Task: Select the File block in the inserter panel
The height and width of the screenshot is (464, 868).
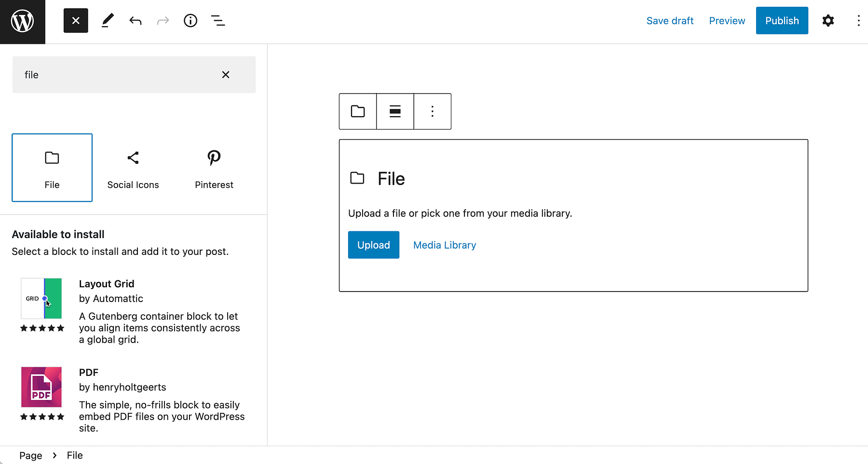Action: point(52,167)
